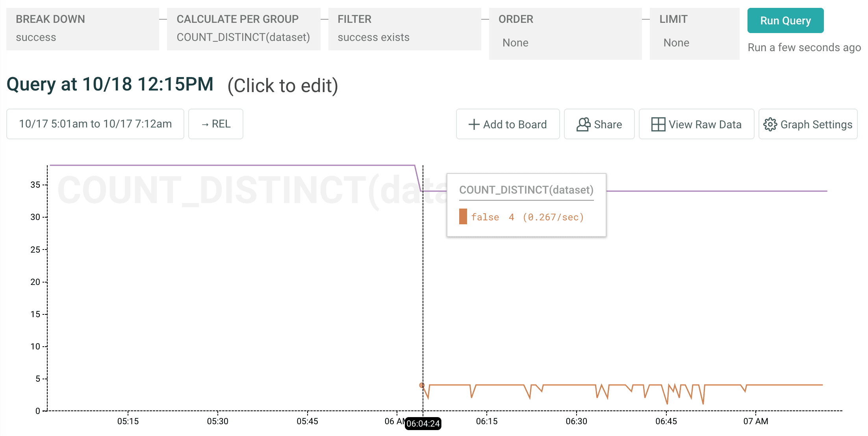Screen dimensions: 868x436
Task: Edit the FILTER success exists clause
Action: coord(404,29)
